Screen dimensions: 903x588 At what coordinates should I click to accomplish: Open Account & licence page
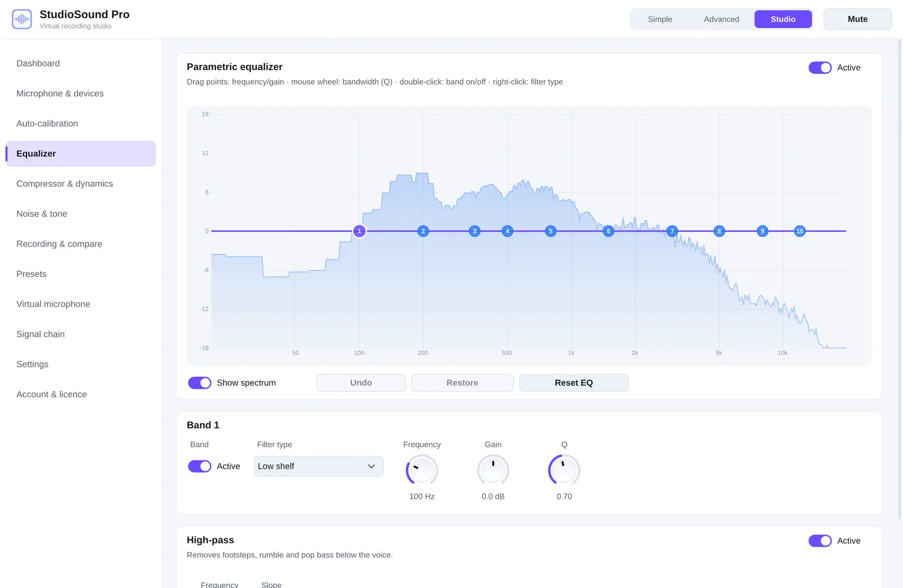(x=81, y=394)
